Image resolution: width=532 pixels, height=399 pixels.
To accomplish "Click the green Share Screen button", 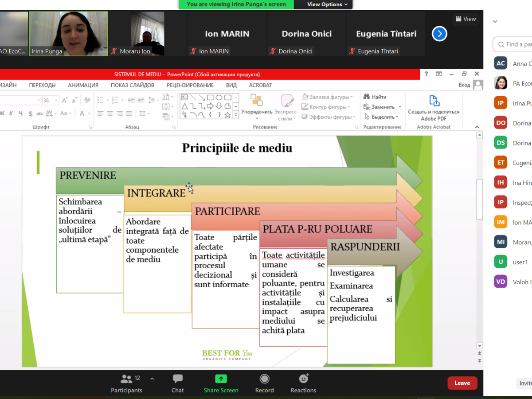I will [x=221, y=383].
